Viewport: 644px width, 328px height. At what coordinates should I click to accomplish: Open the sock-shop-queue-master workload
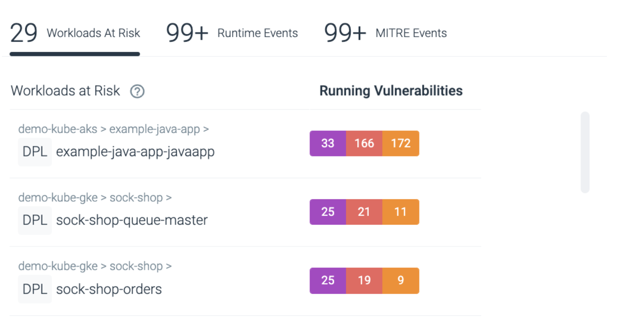coord(132,220)
